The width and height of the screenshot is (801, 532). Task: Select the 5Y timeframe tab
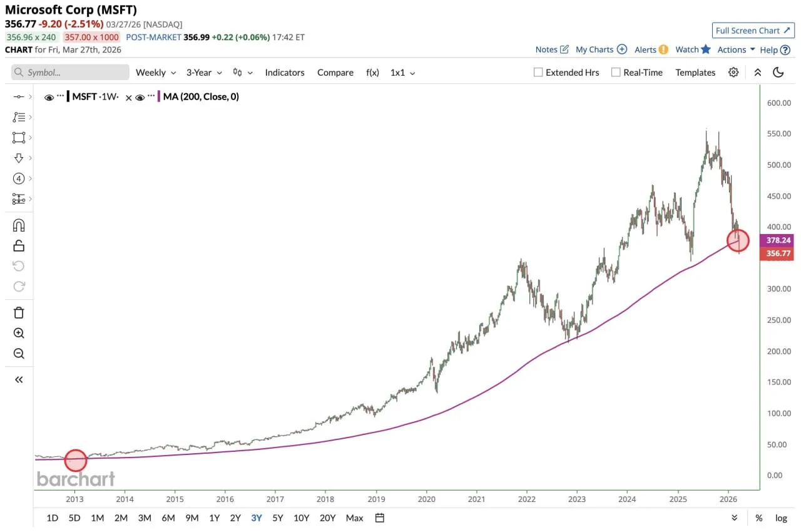[x=277, y=518]
